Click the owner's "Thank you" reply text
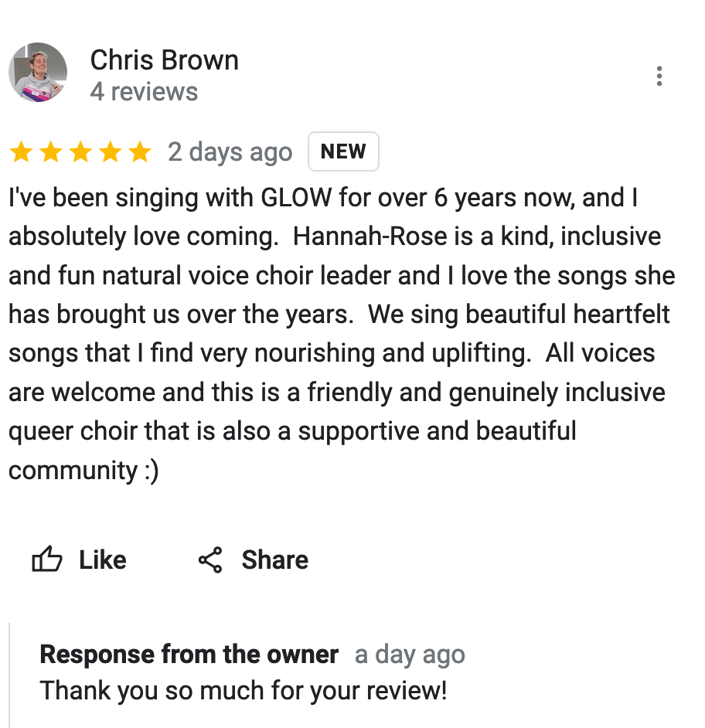Screen dimensions: 705x728 pyautogui.click(x=244, y=690)
